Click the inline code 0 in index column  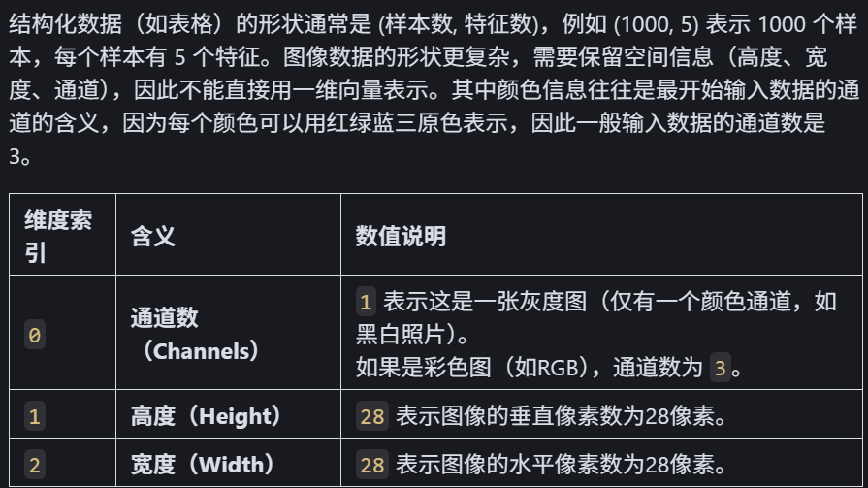point(34,335)
